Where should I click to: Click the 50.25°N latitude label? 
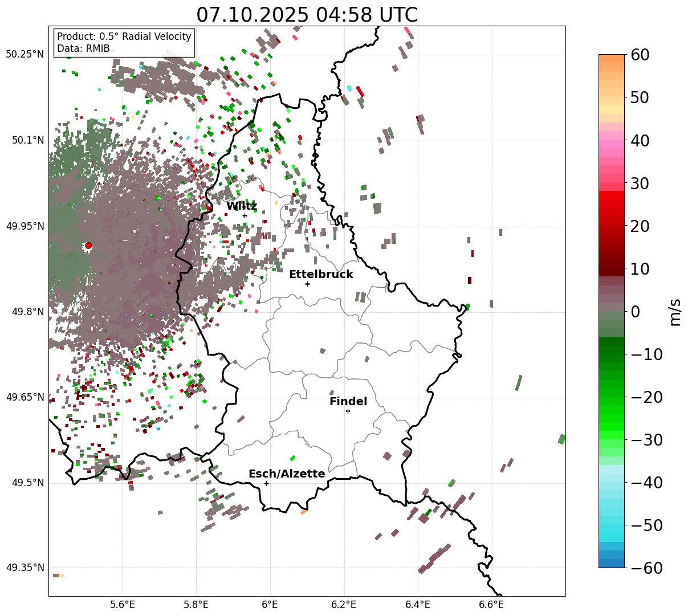[x=25, y=54]
